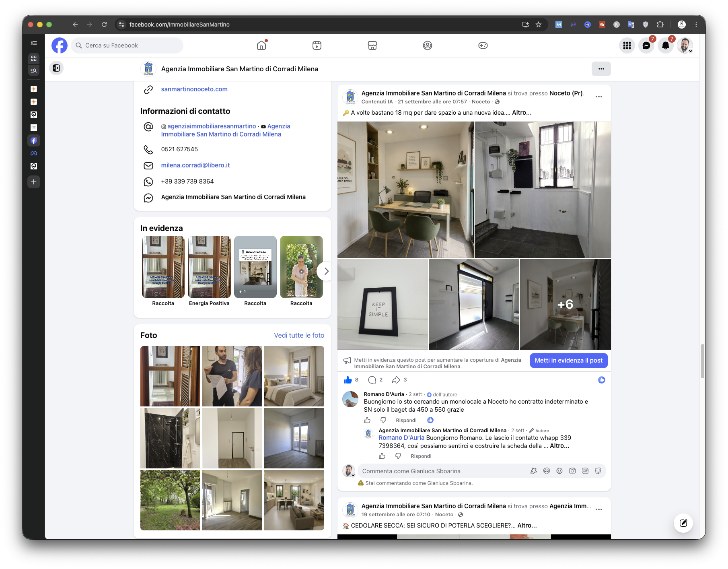The image size is (728, 569).
Task: Click the Facebook logo
Action: 60,45
